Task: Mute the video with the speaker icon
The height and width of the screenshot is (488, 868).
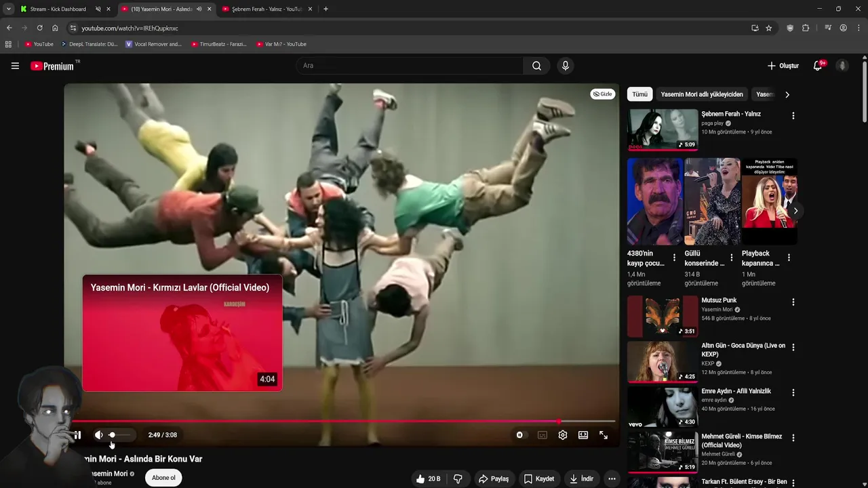Action: point(98,435)
